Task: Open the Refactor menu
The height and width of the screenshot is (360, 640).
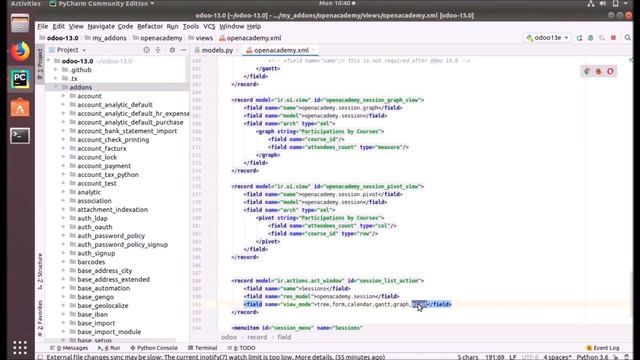Action: 150,26
